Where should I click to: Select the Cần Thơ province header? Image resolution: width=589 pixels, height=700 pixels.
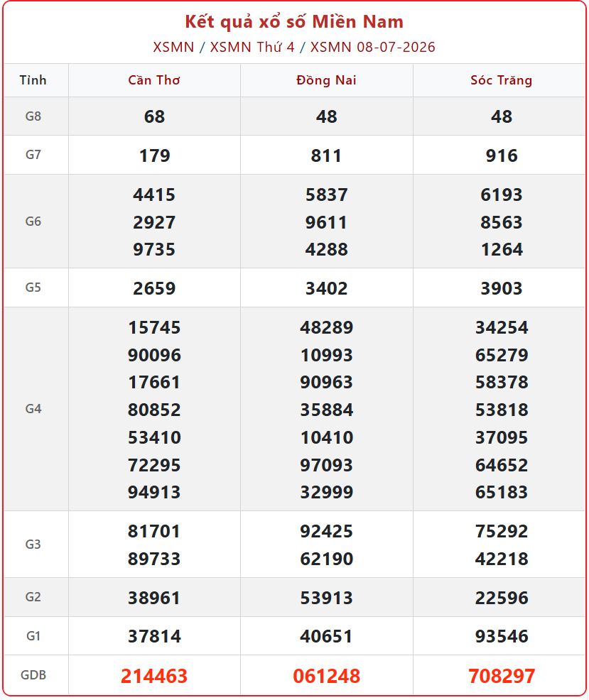click(x=154, y=80)
